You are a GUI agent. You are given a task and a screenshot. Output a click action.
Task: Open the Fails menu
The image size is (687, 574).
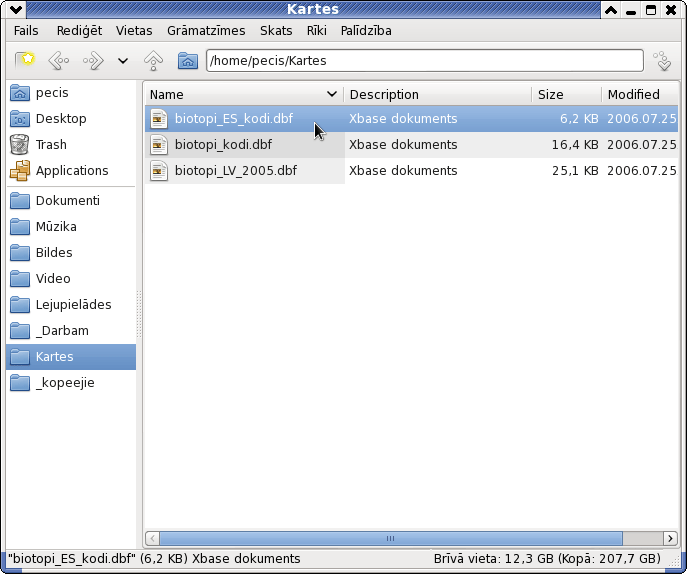(x=26, y=31)
